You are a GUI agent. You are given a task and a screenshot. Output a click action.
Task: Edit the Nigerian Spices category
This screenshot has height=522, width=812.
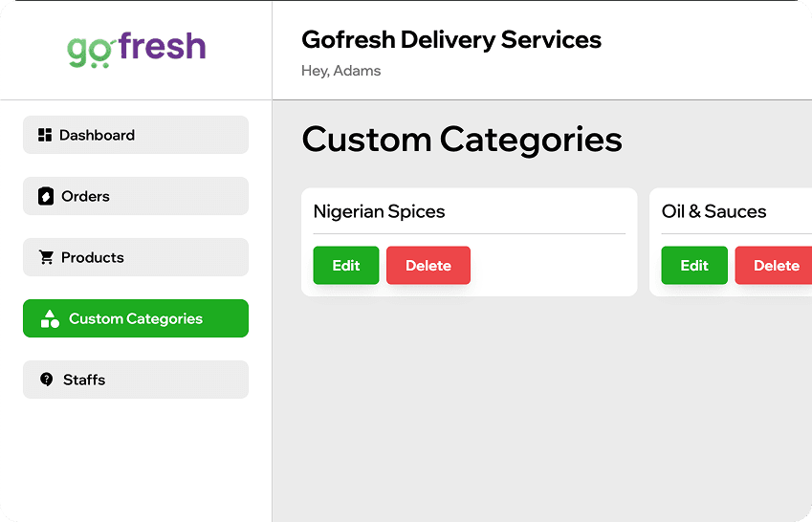click(346, 266)
